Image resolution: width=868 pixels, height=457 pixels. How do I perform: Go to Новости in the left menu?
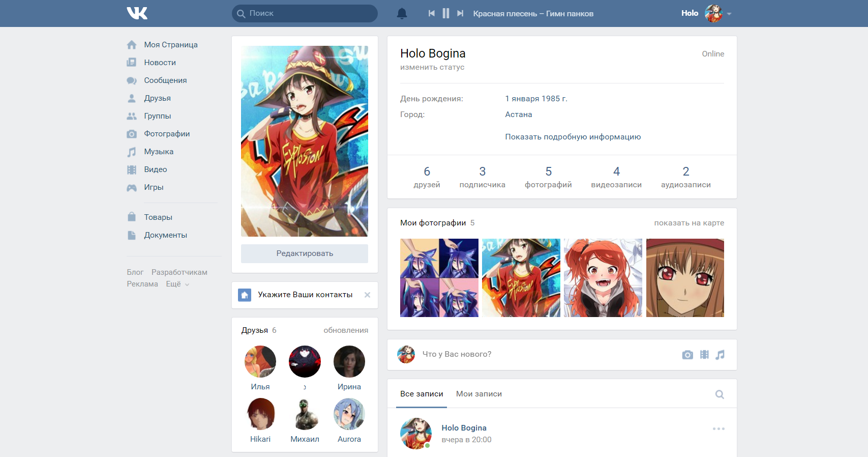(x=160, y=63)
